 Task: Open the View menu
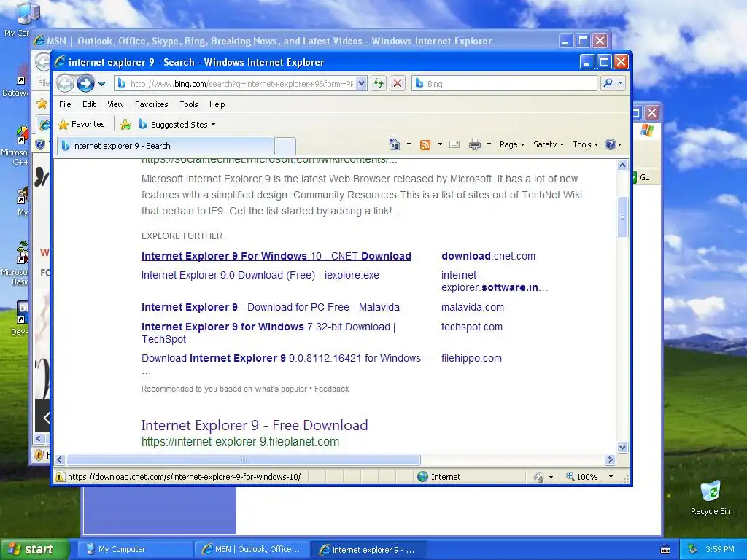click(x=115, y=104)
